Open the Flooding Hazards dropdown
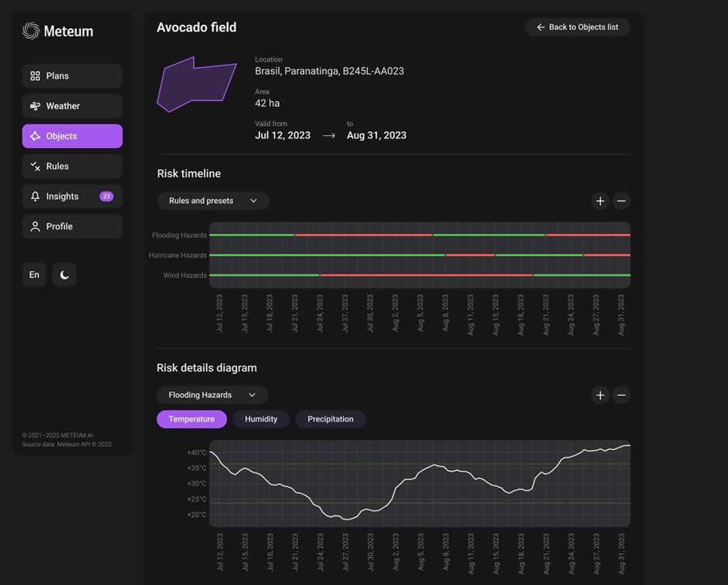The image size is (728, 585). point(212,395)
